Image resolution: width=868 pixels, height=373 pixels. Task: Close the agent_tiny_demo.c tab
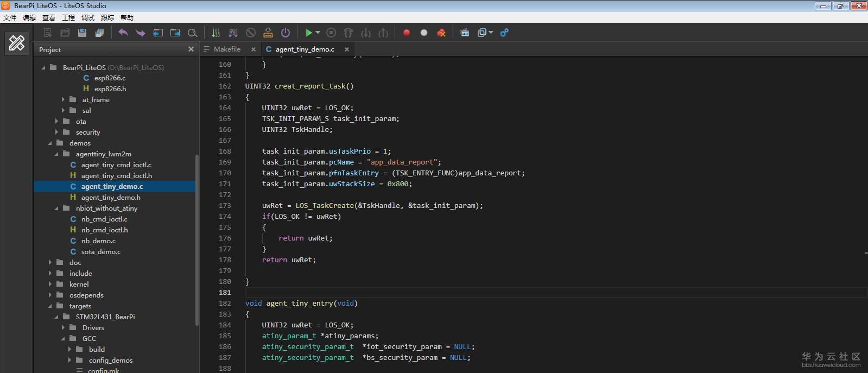(347, 49)
